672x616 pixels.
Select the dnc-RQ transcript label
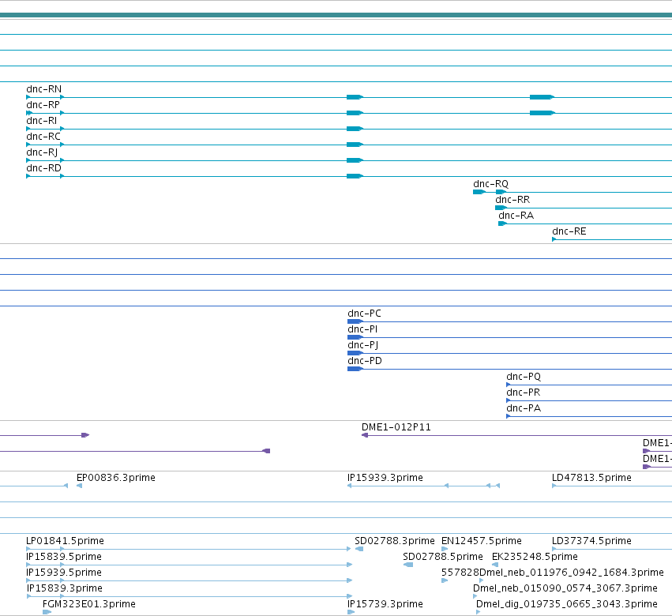click(490, 184)
